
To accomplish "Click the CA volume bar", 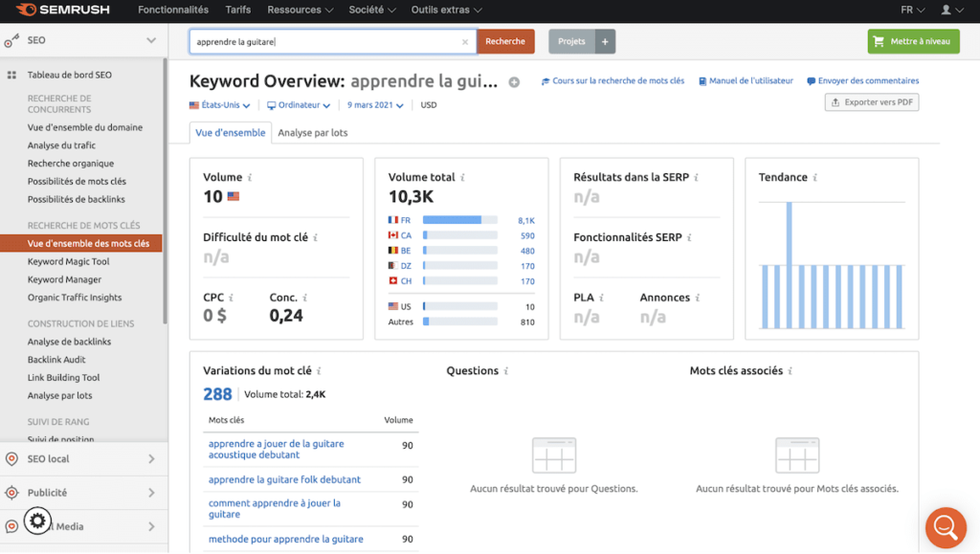I will click(460, 235).
